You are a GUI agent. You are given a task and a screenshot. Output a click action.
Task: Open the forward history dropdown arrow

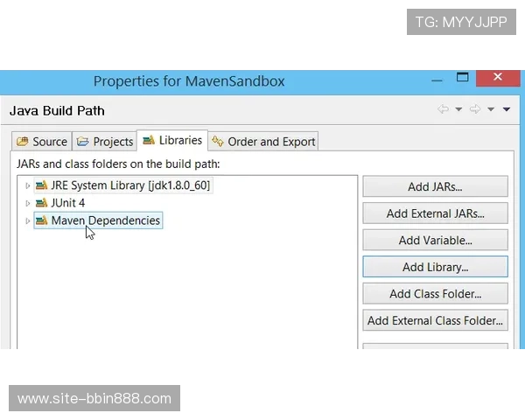coord(491,109)
